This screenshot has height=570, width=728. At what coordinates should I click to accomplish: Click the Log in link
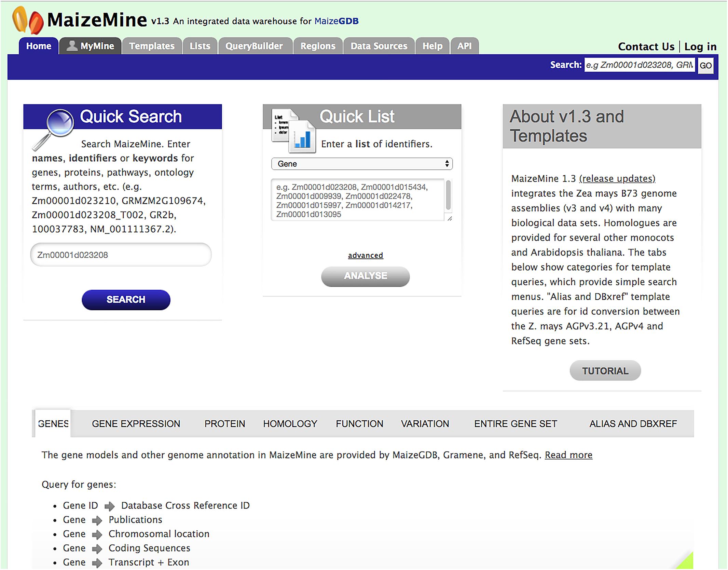(700, 46)
